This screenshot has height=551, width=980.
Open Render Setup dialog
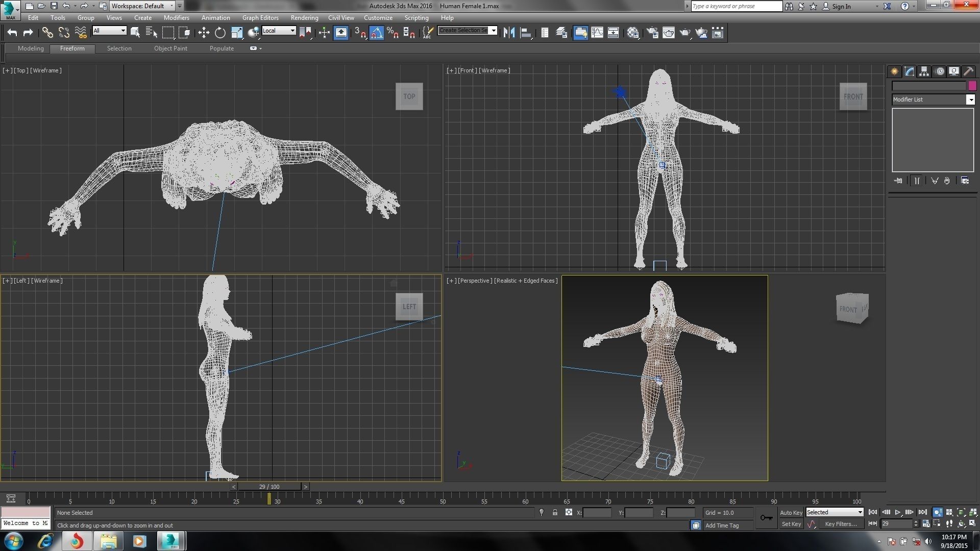[652, 33]
